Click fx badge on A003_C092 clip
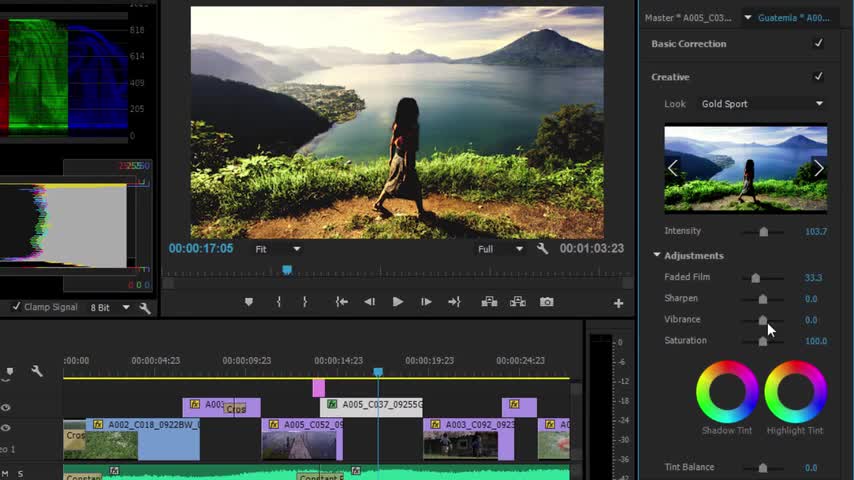 [x=435, y=424]
